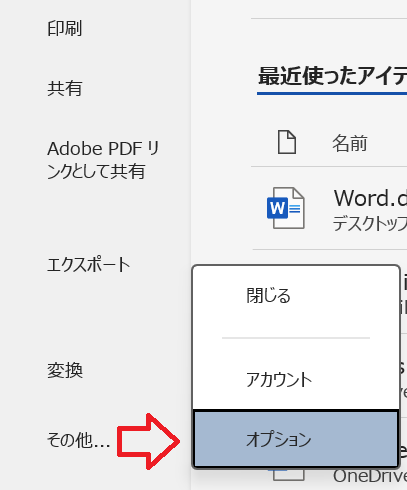This screenshot has height=490, width=407.
Task: Sort by the 名前 (Name) column
Action: [x=350, y=144]
